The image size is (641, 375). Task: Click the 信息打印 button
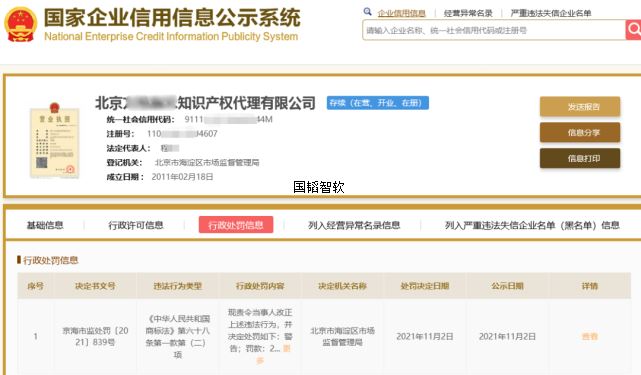580,158
